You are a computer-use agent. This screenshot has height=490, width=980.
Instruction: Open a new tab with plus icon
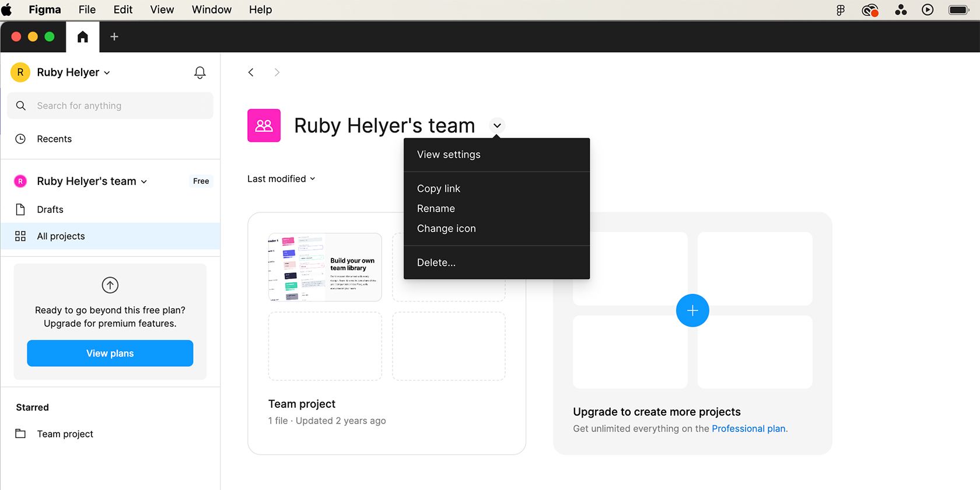click(114, 37)
